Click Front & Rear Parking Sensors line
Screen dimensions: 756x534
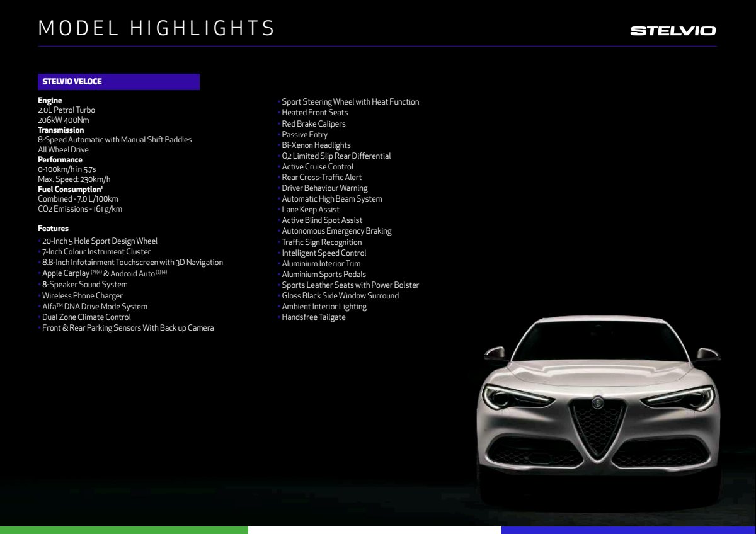tap(128, 328)
